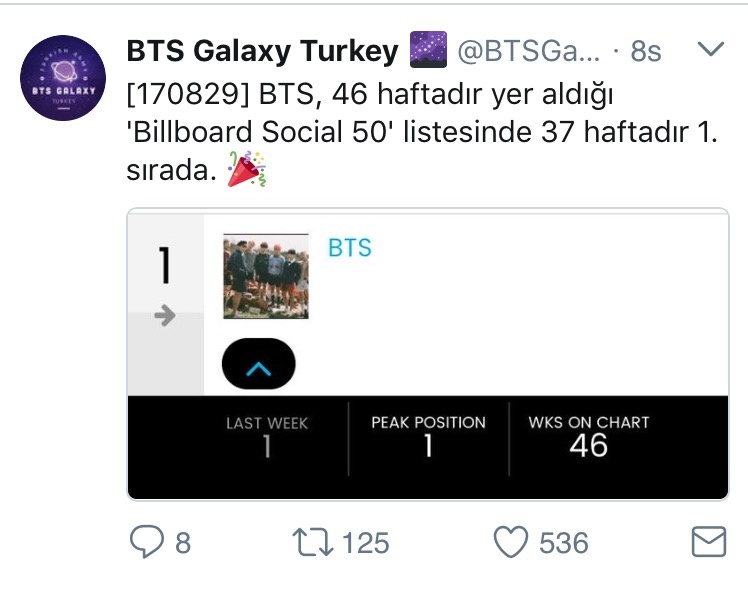This screenshot has width=748, height=589.
Task: Click the LAST WEEK stat
Action: [x=267, y=436]
